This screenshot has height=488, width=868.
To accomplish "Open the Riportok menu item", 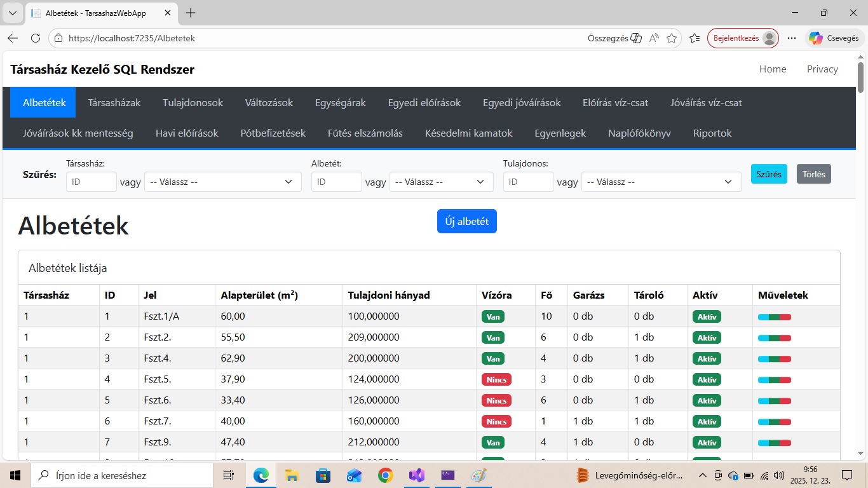I will tap(712, 133).
